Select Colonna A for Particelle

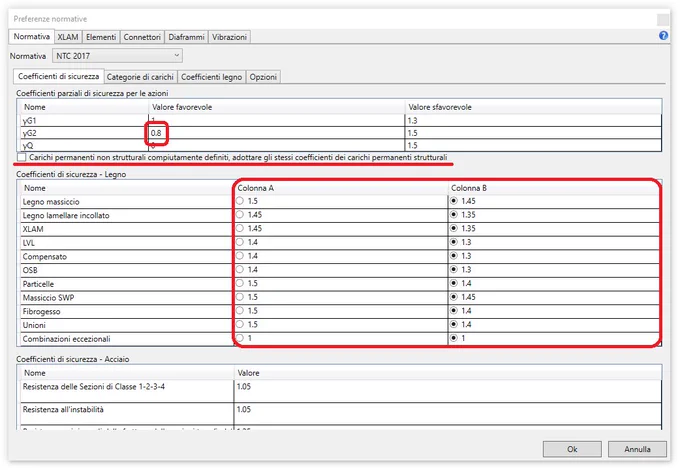[240, 283]
